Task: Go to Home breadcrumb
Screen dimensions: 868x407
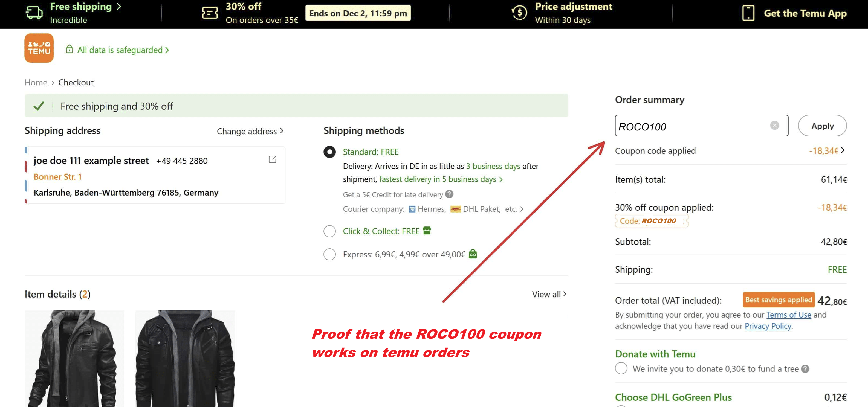Action: (x=36, y=82)
